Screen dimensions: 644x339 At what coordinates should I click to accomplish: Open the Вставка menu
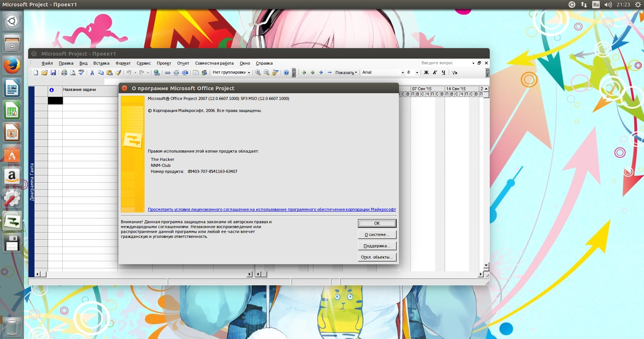pos(101,63)
